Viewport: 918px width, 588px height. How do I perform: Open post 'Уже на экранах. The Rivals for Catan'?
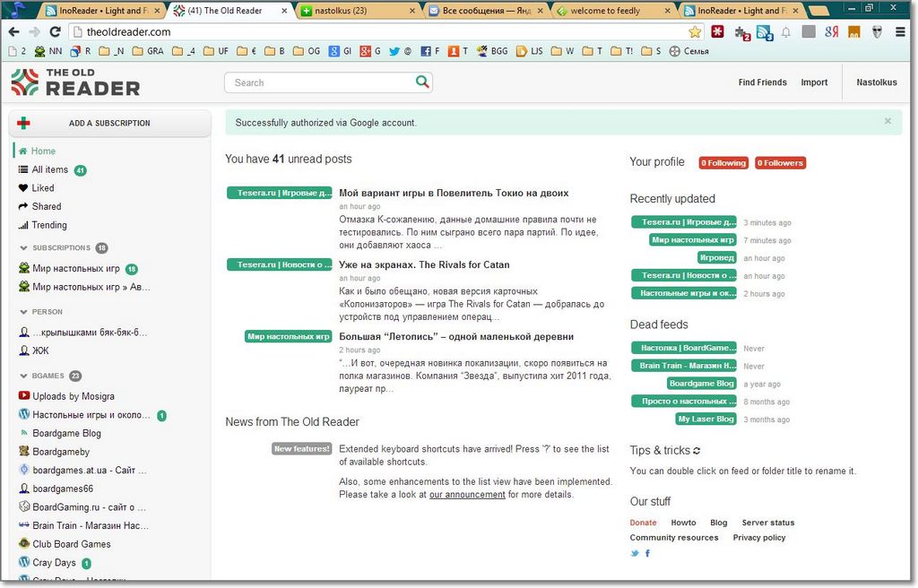(424, 264)
